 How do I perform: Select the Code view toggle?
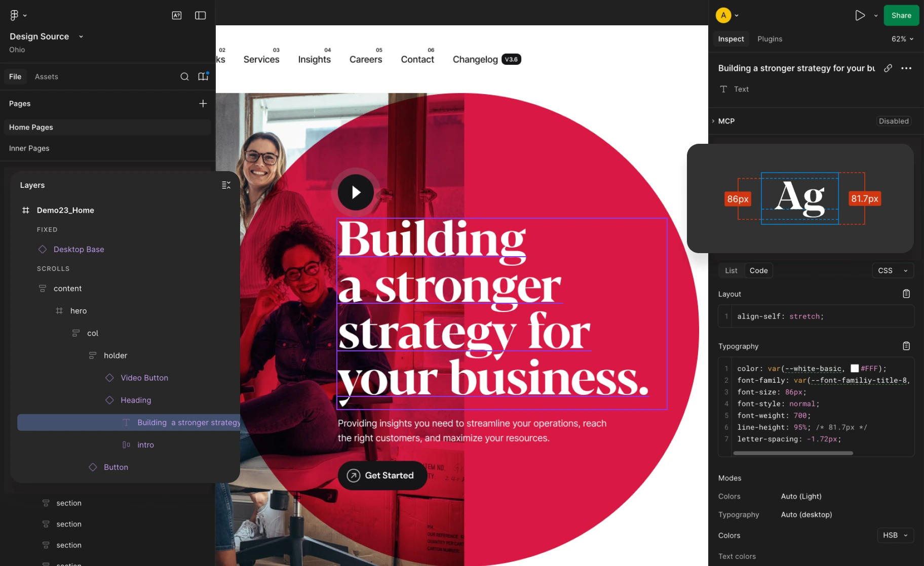758,270
